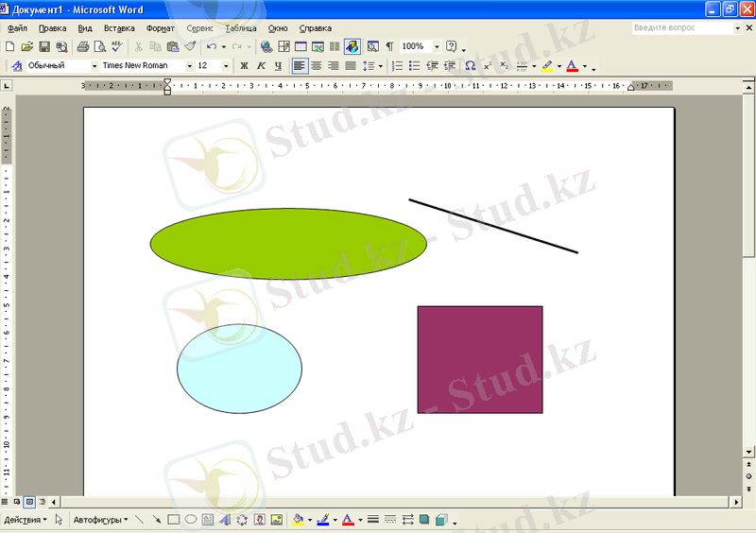The image size is (756, 533).
Task: Open the Tables and Borders tool
Action: click(284, 47)
